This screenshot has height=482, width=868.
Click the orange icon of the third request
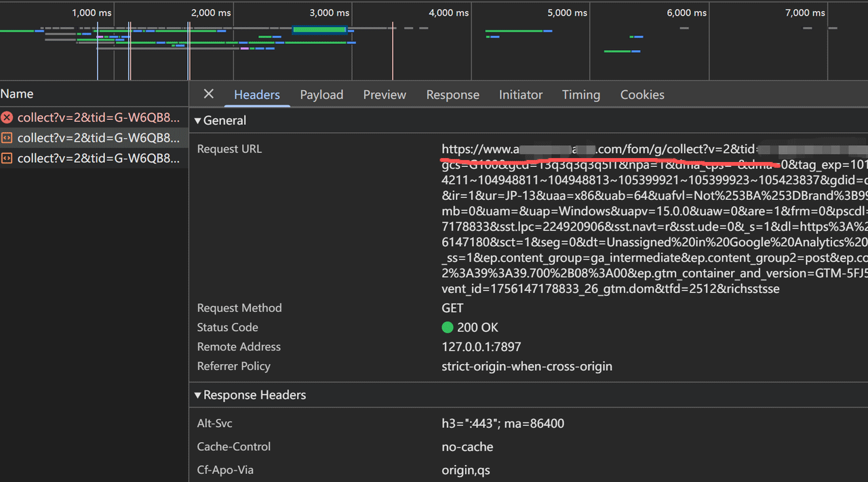point(7,159)
